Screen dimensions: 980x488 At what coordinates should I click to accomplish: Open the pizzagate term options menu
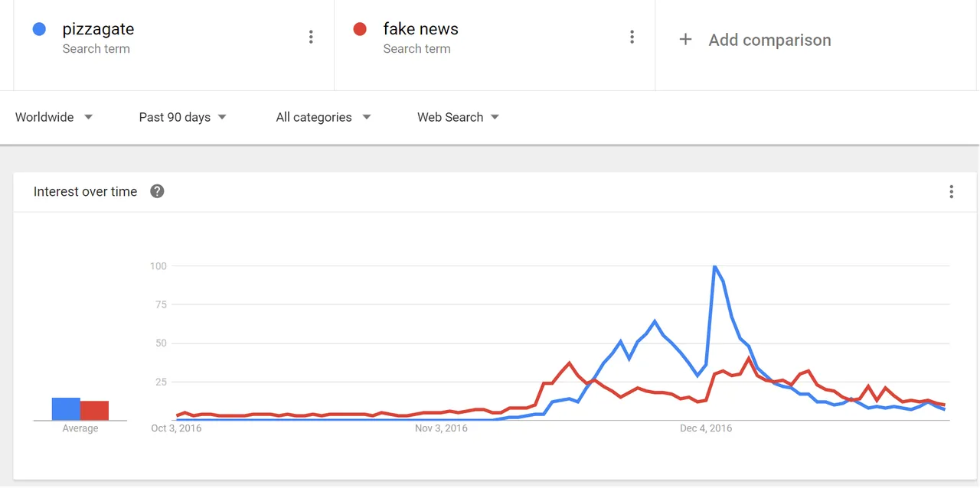(311, 37)
